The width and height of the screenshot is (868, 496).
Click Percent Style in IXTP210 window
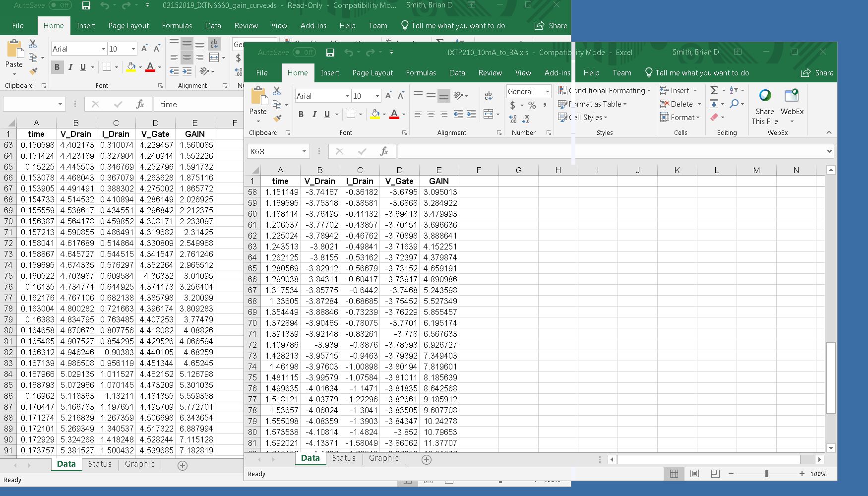point(532,105)
